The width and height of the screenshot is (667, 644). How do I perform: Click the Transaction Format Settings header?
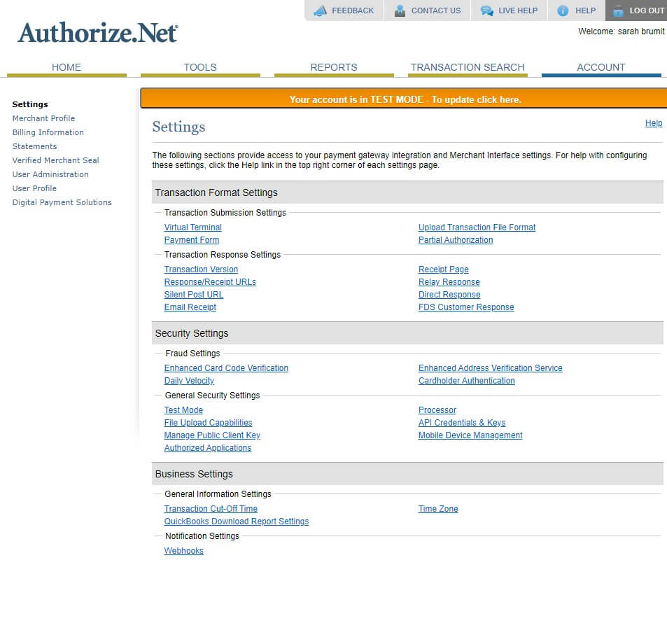tap(407, 192)
